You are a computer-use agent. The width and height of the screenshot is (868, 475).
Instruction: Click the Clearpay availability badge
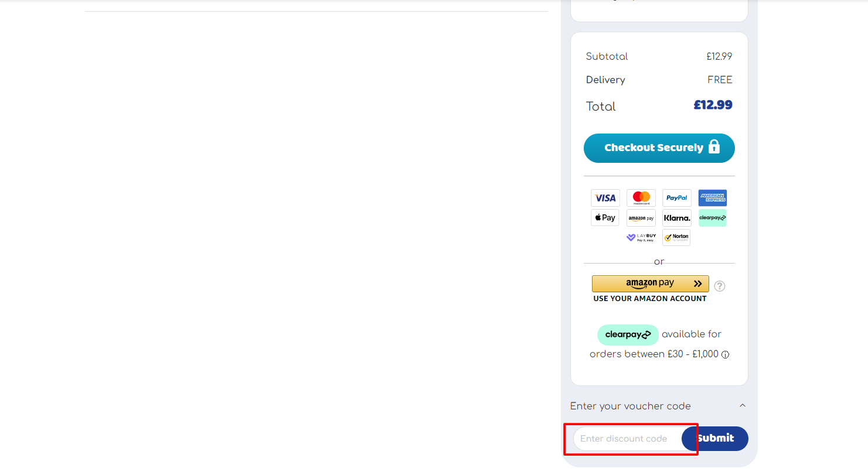tap(628, 334)
